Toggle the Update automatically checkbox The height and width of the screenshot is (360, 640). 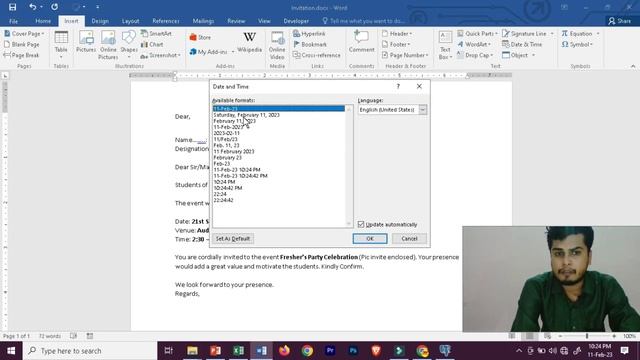361,224
